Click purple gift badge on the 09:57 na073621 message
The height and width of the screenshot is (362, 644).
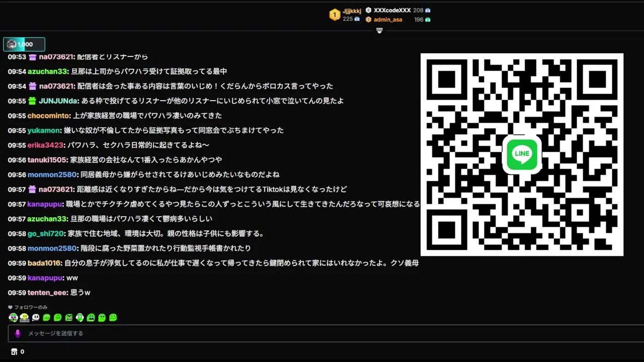[32, 189]
